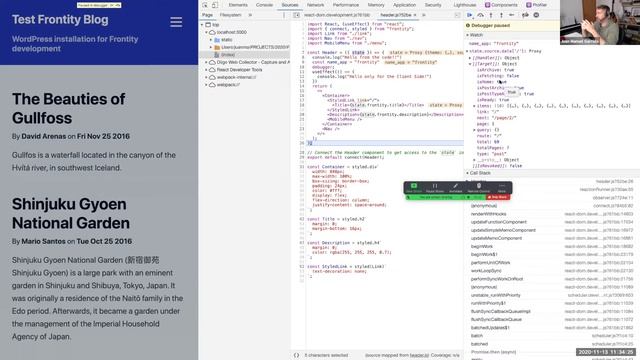Open the Performance tab
This screenshot has width=640, height=360.
tap(346, 5)
